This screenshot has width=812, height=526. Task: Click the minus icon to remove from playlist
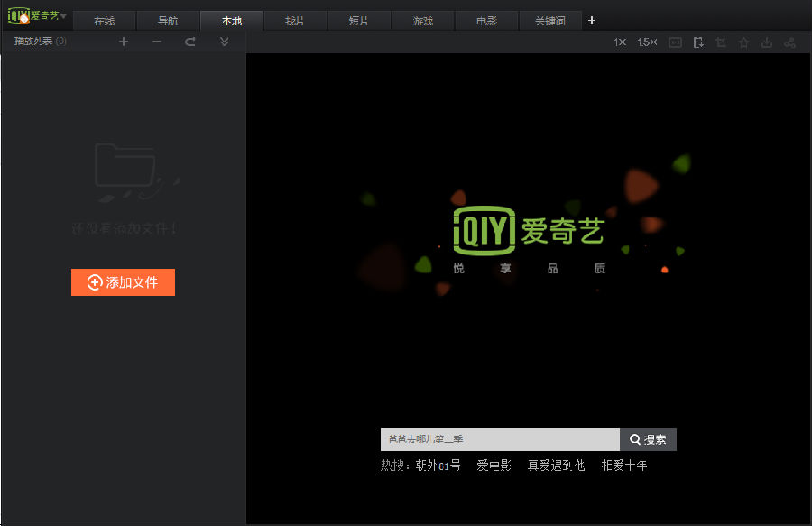157,42
